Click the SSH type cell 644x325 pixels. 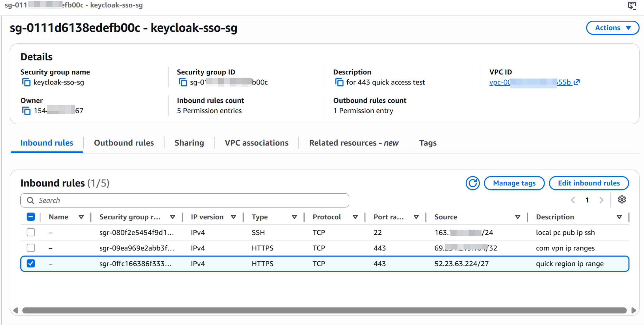[x=258, y=233]
